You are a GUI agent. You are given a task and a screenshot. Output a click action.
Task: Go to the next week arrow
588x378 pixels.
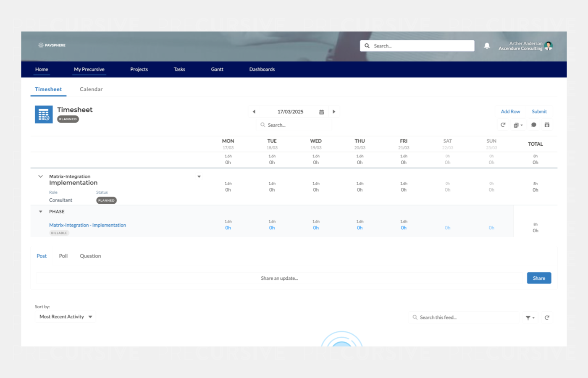334,112
